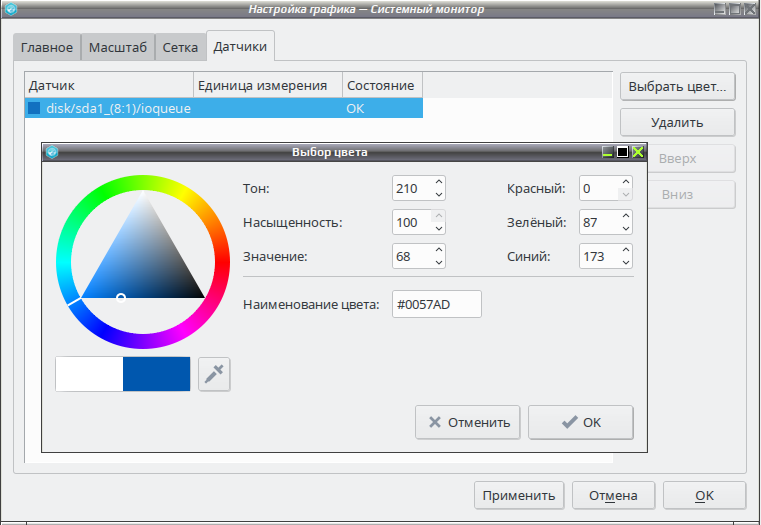Click the new blue color preview swatch
The height and width of the screenshot is (525, 761).
(x=156, y=374)
